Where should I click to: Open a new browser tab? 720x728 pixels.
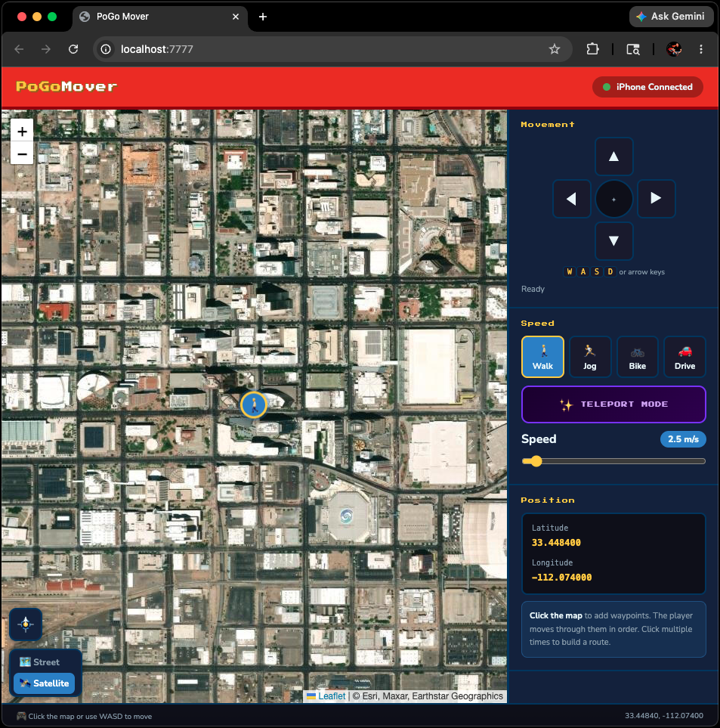(263, 17)
